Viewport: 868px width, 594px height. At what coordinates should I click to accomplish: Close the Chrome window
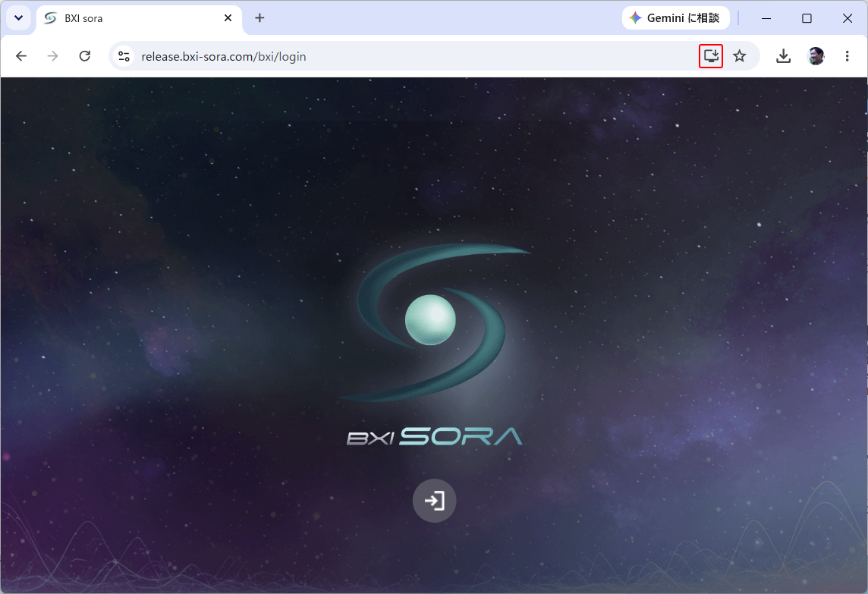point(847,18)
